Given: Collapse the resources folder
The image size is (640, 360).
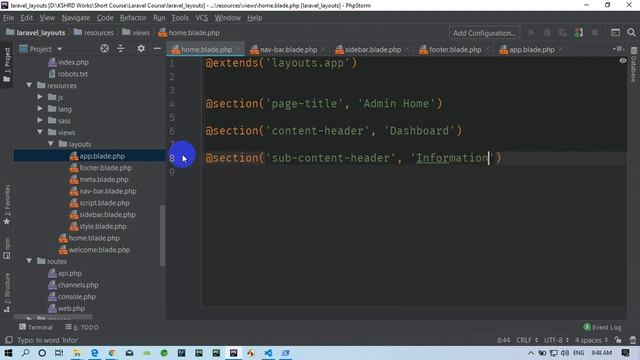Looking at the screenshot, I should pos(29,85).
